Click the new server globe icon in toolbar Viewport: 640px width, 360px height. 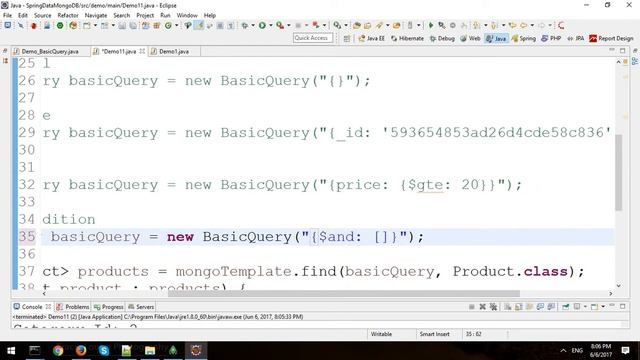[x=73, y=25]
